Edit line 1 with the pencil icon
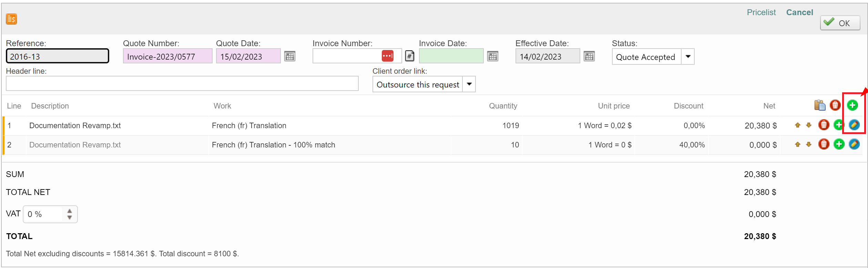Image resolution: width=868 pixels, height=268 pixels. click(x=854, y=125)
